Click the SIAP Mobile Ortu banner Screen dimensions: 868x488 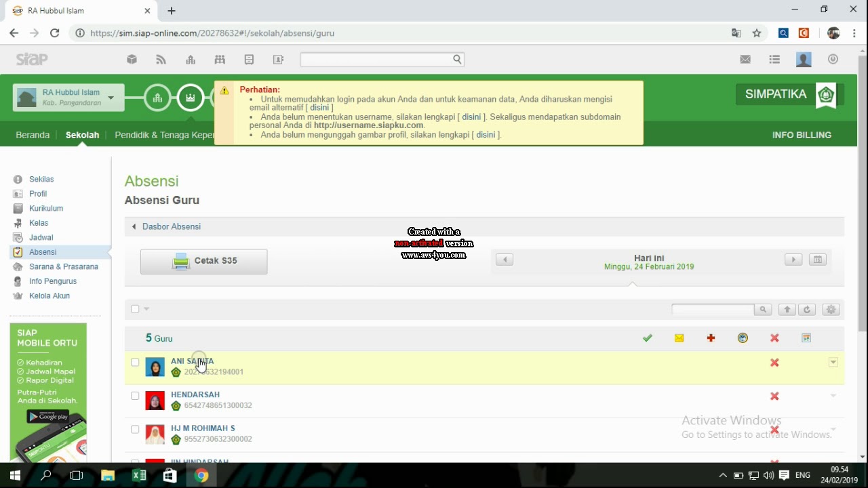point(48,392)
